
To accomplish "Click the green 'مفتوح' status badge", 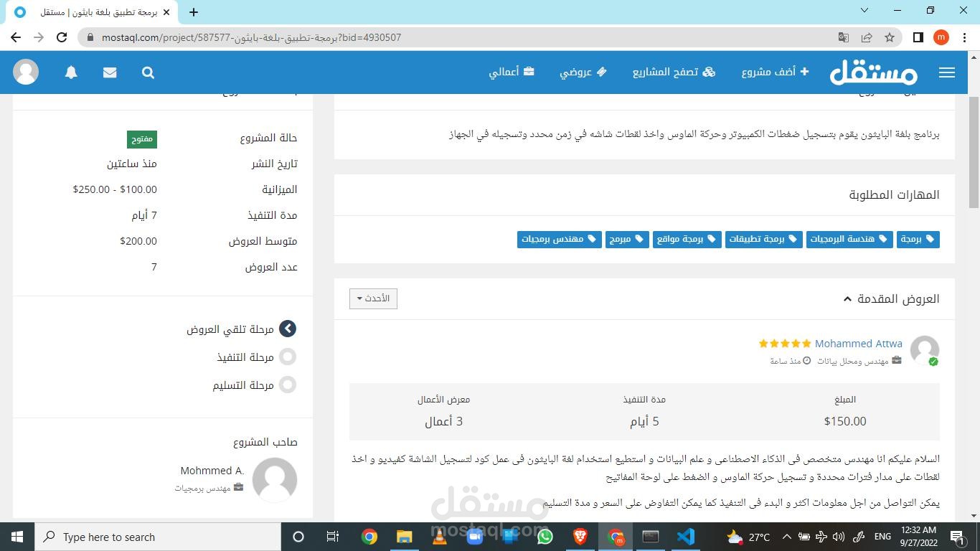I will [x=142, y=138].
